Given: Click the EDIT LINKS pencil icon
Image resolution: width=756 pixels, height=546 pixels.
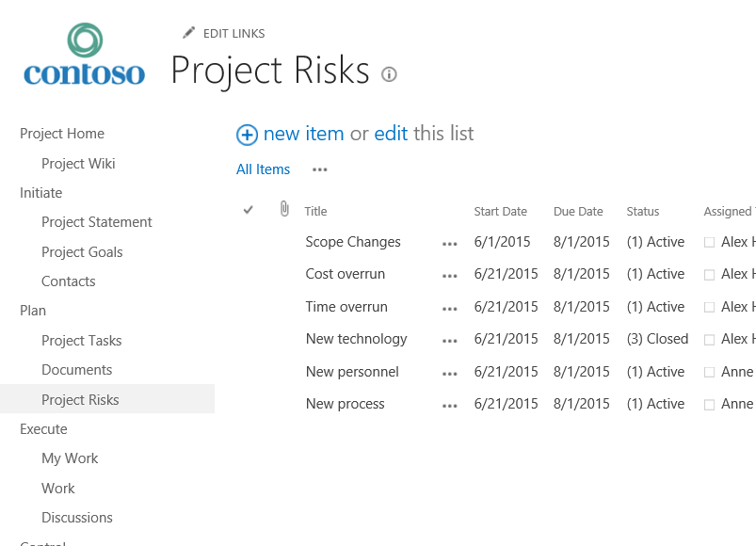Looking at the screenshot, I should (x=188, y=32).
